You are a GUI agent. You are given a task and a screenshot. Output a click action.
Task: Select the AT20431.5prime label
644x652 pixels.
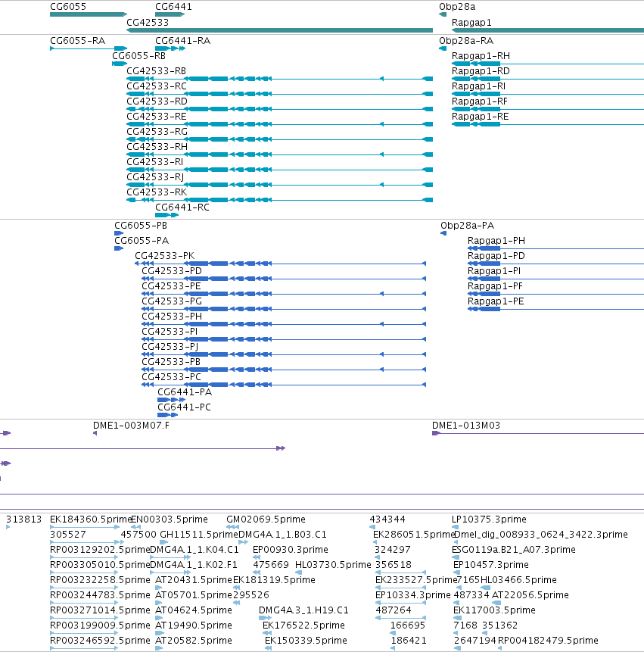tap(194, 580)
